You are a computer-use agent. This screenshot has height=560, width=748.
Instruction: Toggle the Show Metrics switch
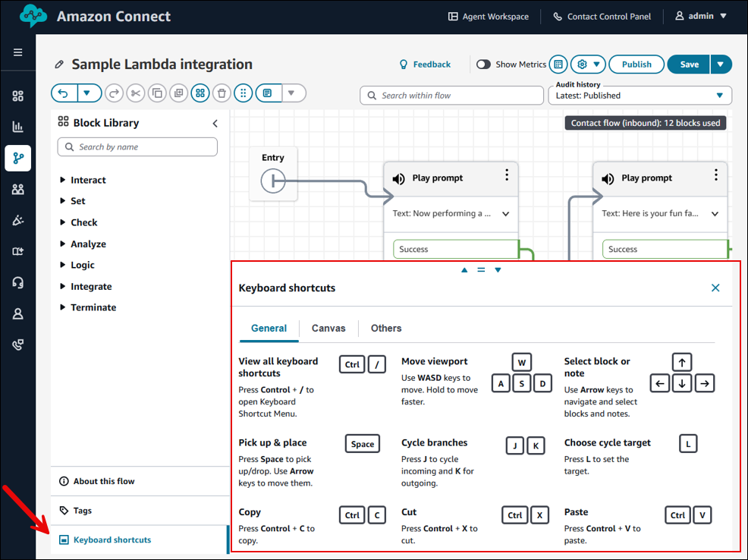pyautogui.click(x=483, y=64)
